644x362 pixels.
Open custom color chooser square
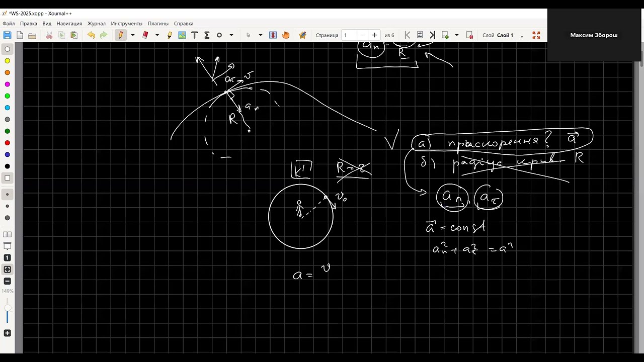pyautogui.click(x=7, y=178)
